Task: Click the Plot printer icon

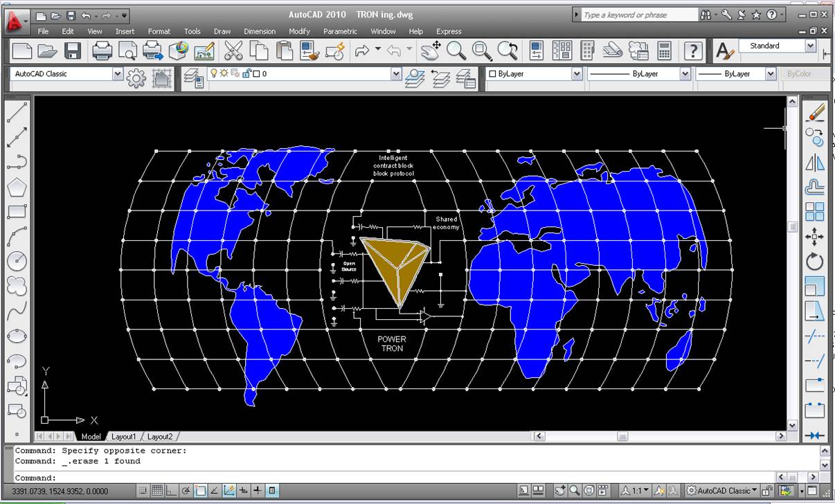Action: click(x=102, y=51)
